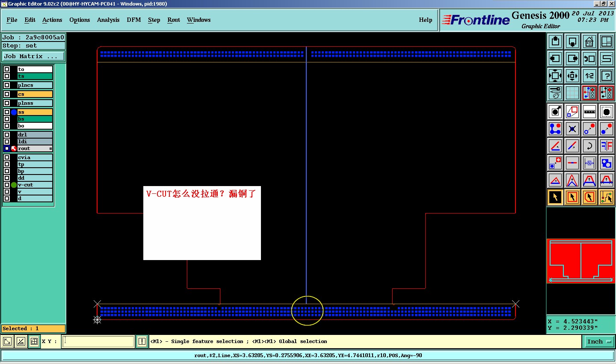Select the arrow-in-rectangle selection mode

572,197
